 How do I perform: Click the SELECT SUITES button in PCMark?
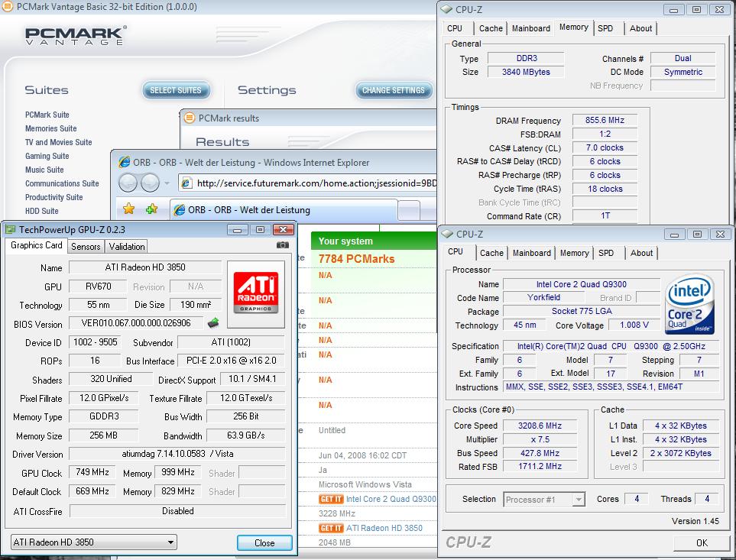pos(176,90)
